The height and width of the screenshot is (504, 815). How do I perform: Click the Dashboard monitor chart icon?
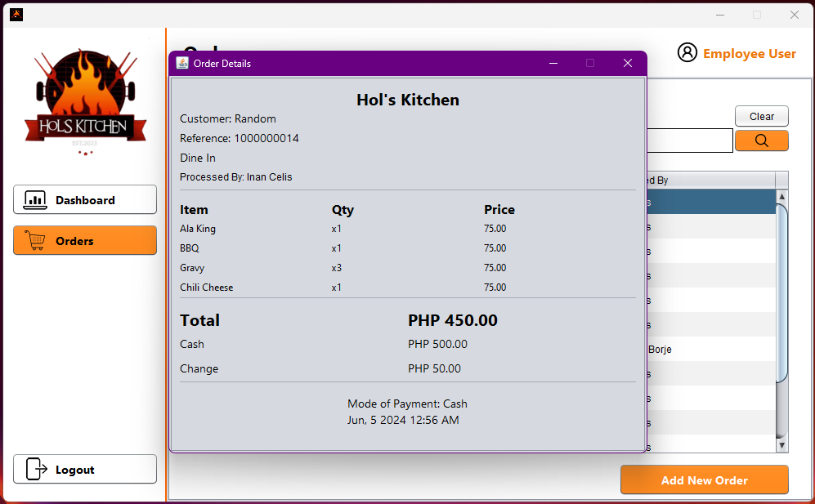35,199
